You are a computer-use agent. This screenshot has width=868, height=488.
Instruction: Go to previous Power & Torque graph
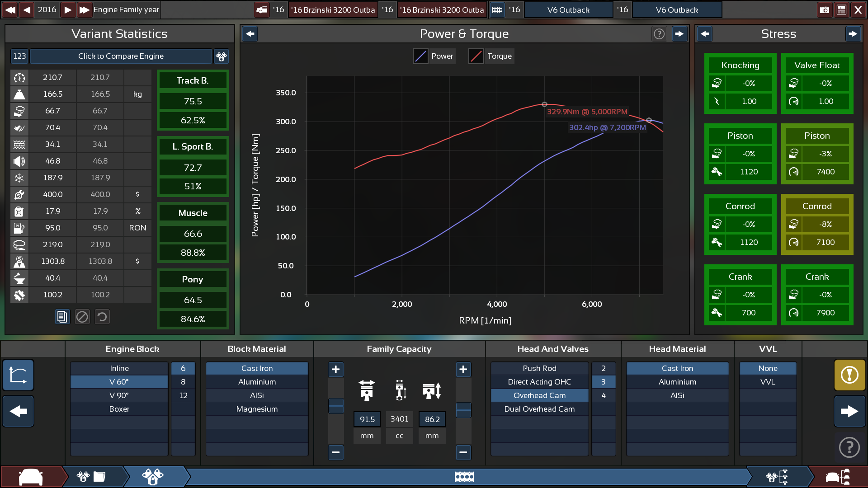coord(250,34)
